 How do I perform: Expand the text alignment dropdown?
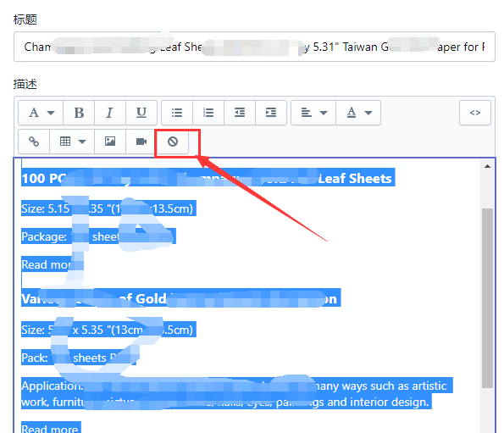click(313, 113)
